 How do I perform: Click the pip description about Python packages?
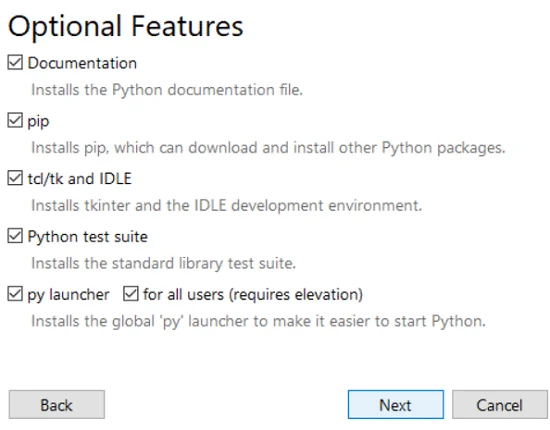(268, 148)
